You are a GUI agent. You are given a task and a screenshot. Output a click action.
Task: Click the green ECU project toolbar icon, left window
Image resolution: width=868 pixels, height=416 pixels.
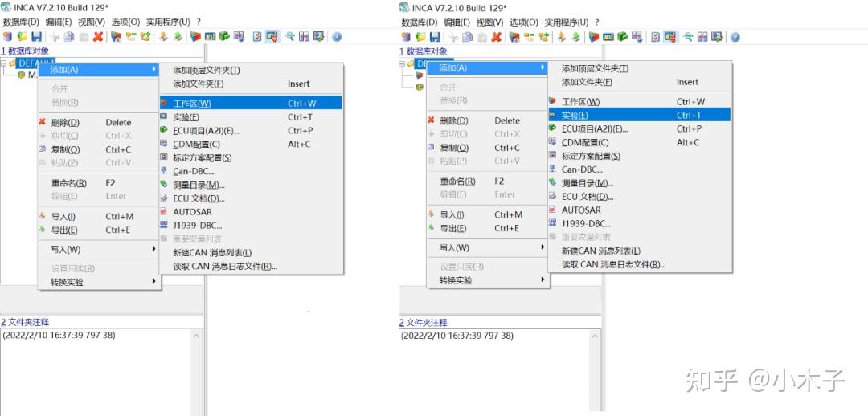tap(223, 36)
